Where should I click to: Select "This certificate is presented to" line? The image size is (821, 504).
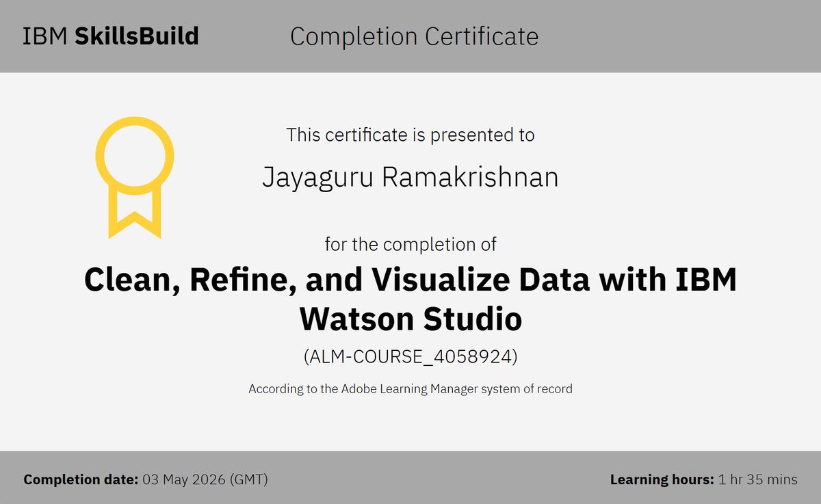(x=410, y=135)
